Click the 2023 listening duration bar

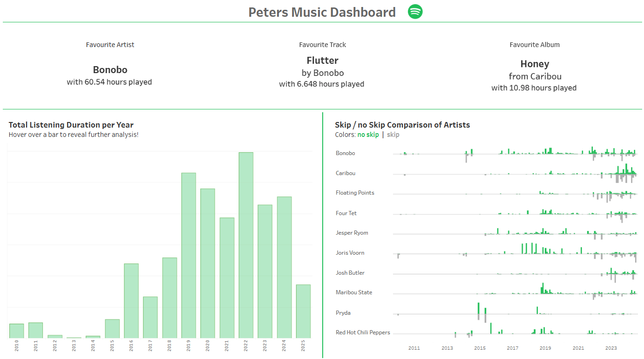tap(265, 271)
